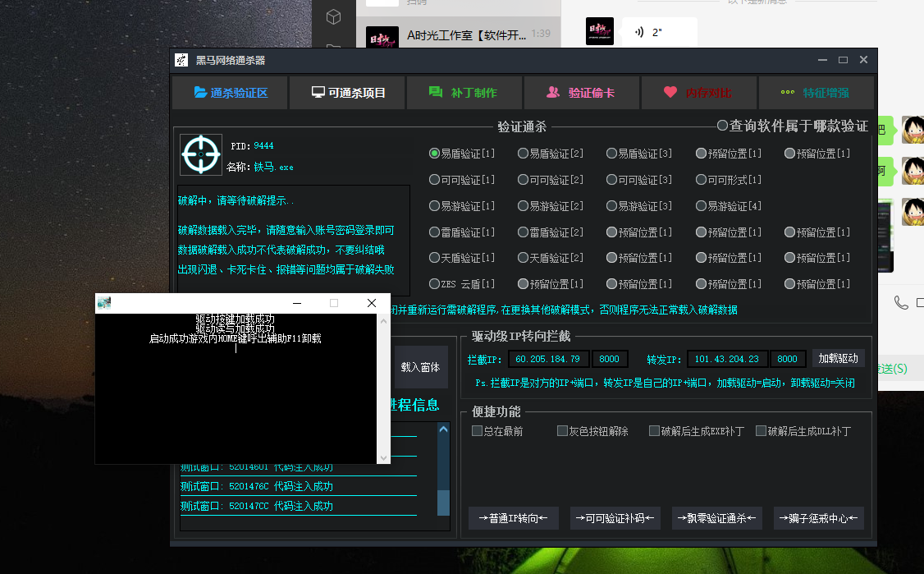924x574 pixels.
Task: Click the heart icon on 内存对比 tab
Action: click(x=670, y=93)
